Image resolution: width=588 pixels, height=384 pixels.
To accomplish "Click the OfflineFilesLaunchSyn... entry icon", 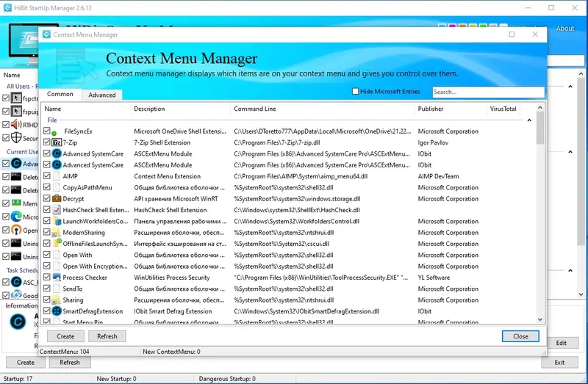I will point(57,243).
